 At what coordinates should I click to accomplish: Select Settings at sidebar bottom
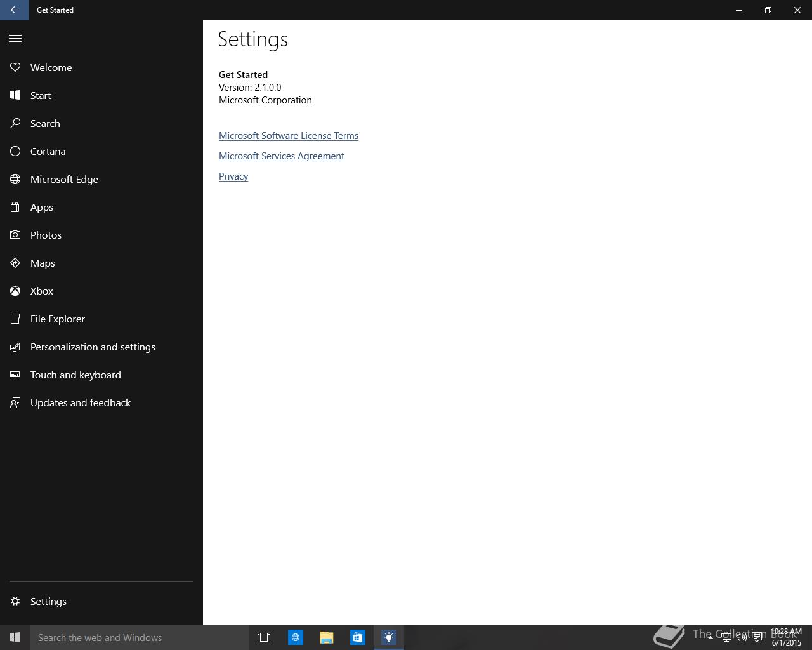pyautogui.click(x=101, y=601)
